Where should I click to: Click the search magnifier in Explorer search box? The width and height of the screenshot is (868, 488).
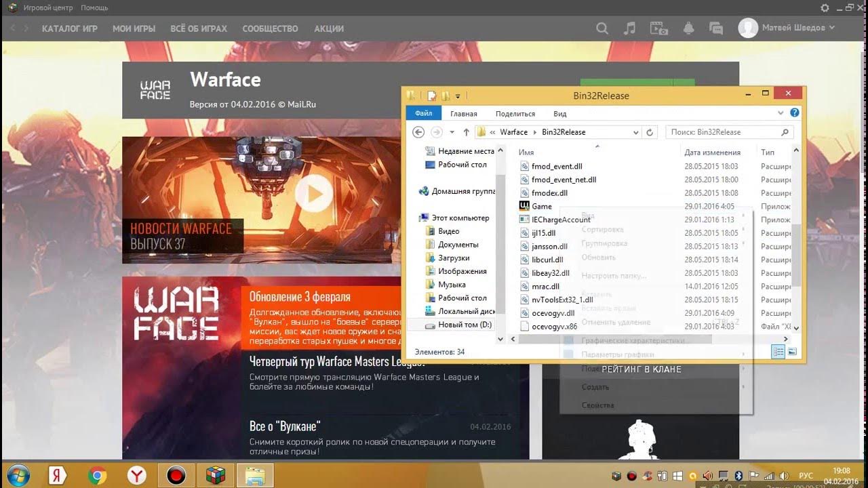[x=785, y=132]
